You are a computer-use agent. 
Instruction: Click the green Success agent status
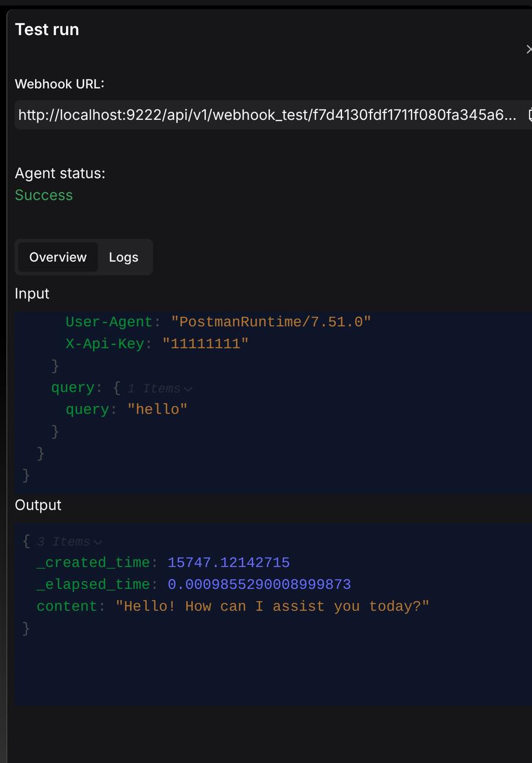(x=43, y=195)
